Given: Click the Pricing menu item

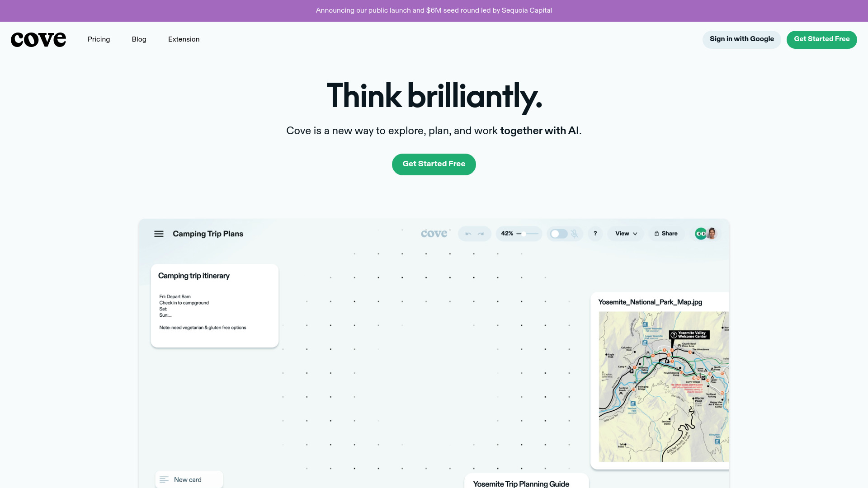Looking at the screenshot, I should tap(99, 39).
